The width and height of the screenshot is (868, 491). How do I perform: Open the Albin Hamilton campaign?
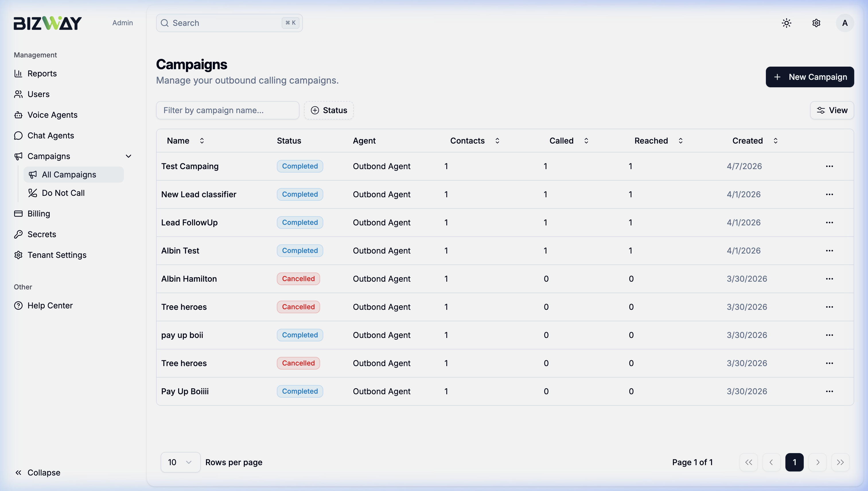click(189, 279)
